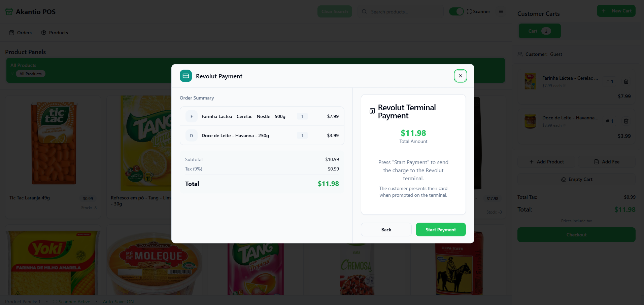Start the Revolut payment
This screenshot has width=644, height=305.
click(x=441, y=230)
